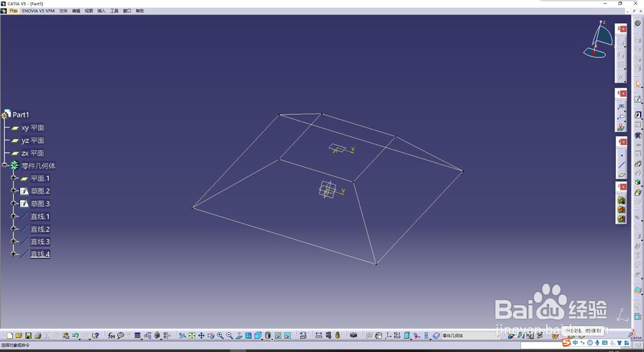The width and height of the screenshot is (644, 352).
Task: Open the 开始 menu
Action: 13,11
